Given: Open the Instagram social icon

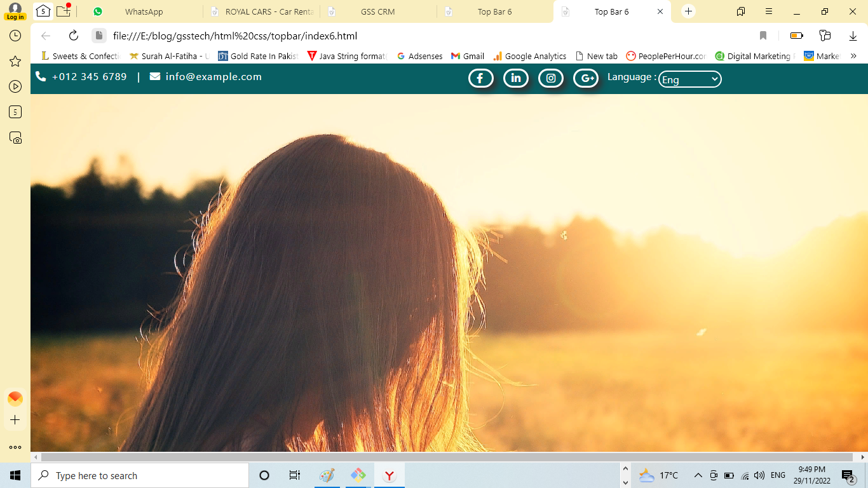Looking at the screenshot, I should pyautogui.click(x=551, y=78).
